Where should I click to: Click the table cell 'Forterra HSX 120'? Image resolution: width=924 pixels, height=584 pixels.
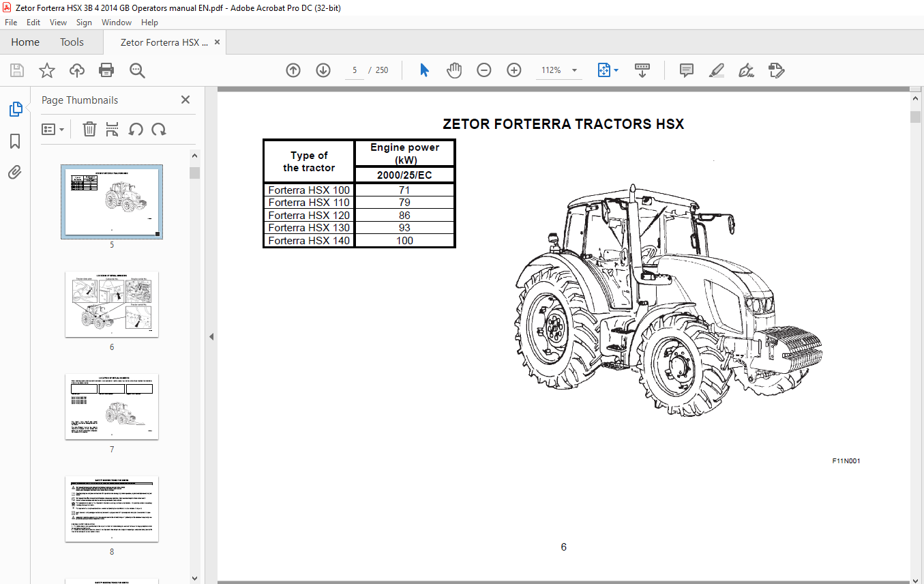(x=309, y=216)
